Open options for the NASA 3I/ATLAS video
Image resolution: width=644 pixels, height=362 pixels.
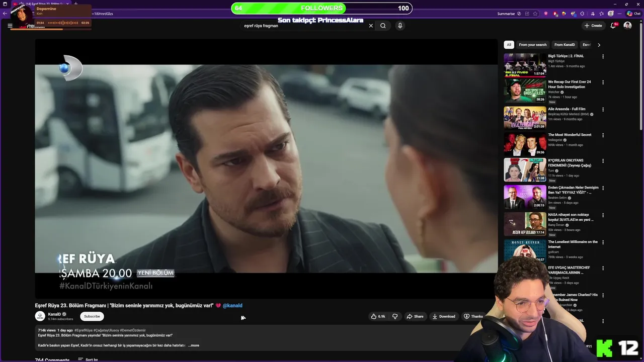point(603,215)
